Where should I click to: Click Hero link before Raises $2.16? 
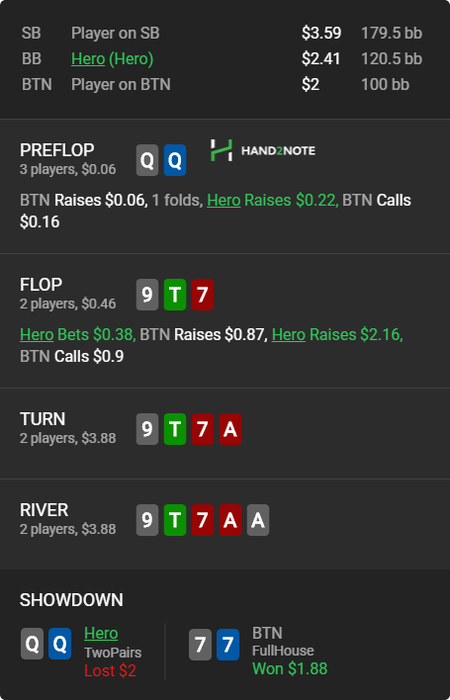(288, 335)
